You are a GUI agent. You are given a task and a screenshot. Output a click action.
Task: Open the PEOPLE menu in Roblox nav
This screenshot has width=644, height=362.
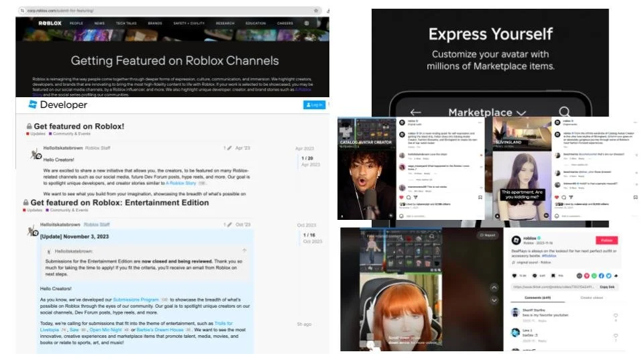click(x=76, y=23)
